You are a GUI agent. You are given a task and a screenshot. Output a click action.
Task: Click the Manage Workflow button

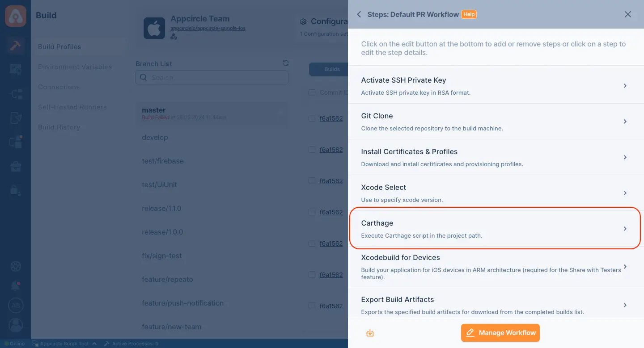tap(500, 333)
